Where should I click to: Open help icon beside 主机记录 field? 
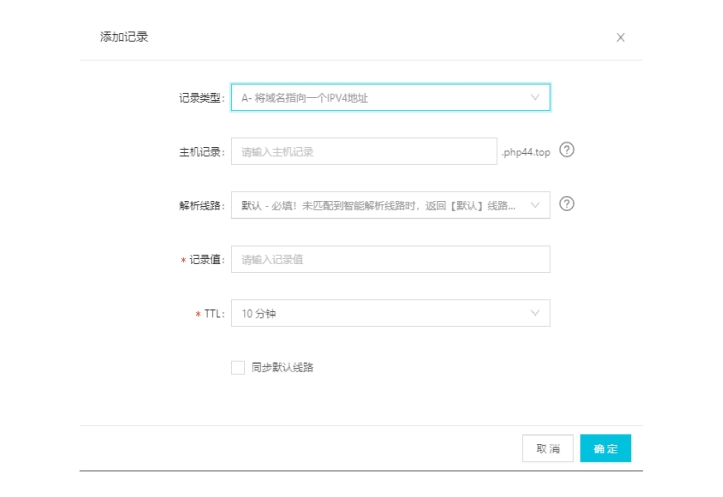(566, 150)
